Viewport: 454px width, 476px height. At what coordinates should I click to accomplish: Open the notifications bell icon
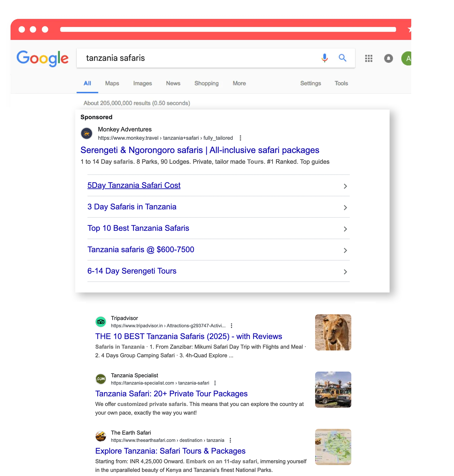click(x=388, y=58)
